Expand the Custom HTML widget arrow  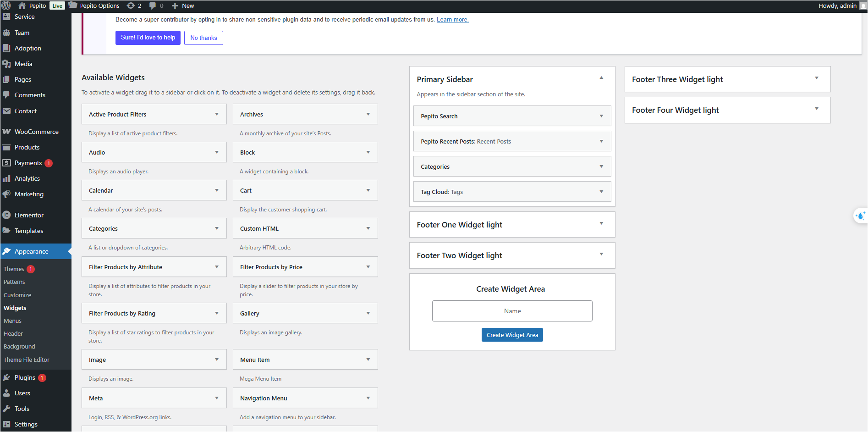point(368,228)
